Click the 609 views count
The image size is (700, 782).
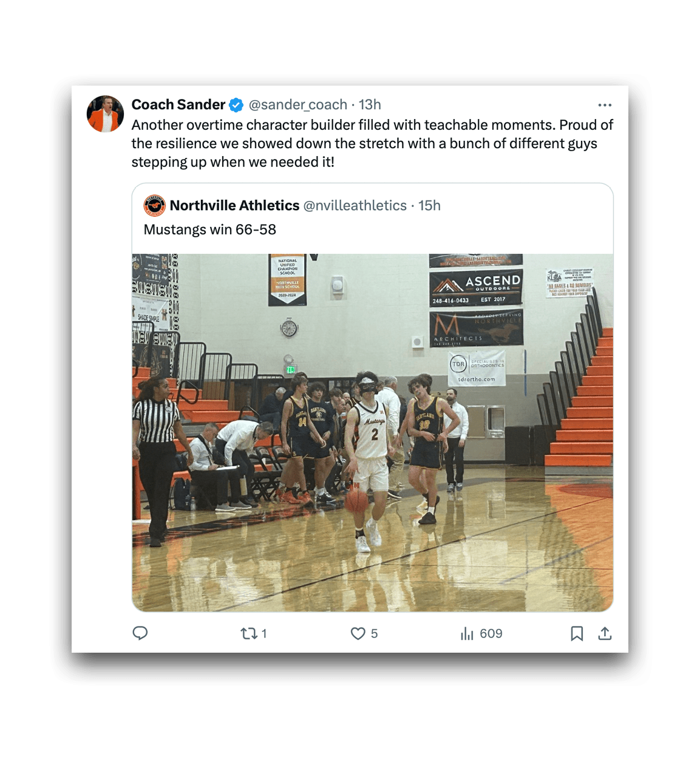pos(491,634)
